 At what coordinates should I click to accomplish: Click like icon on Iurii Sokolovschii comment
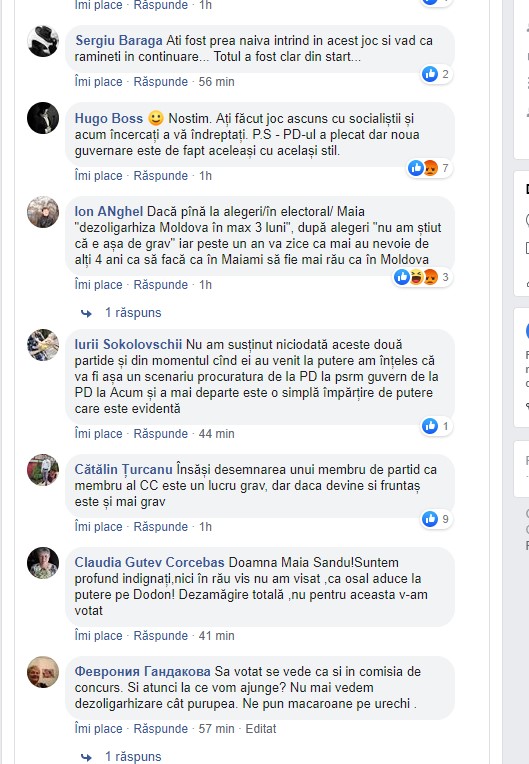coord(430,426)
